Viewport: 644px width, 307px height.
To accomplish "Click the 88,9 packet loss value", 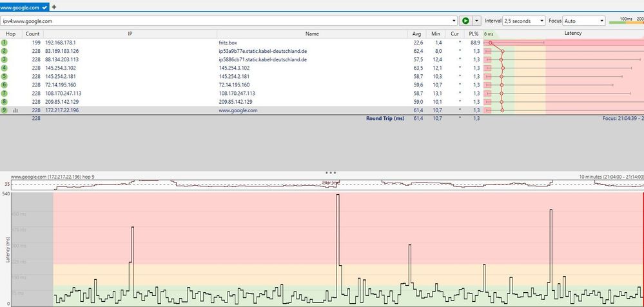I will pyautogui.click(x=476, y=43).
